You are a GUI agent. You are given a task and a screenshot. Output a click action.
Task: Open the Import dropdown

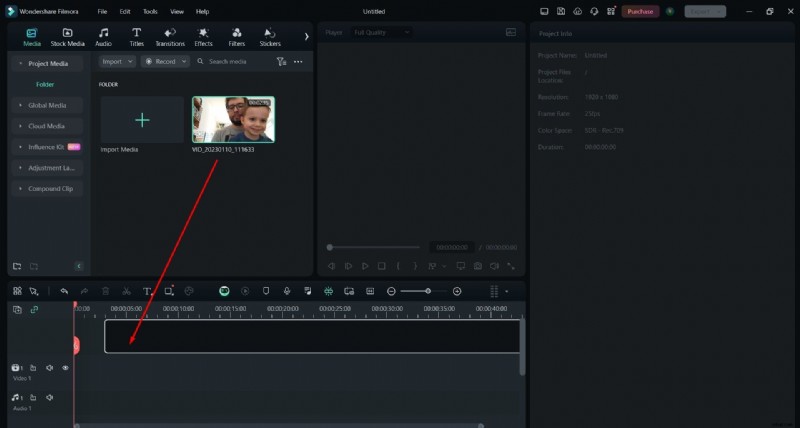coord(118,62)
